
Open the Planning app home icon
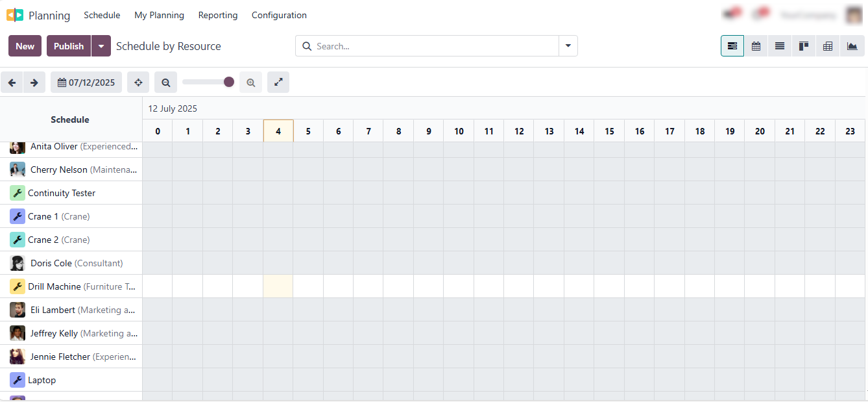pos(14,14)
